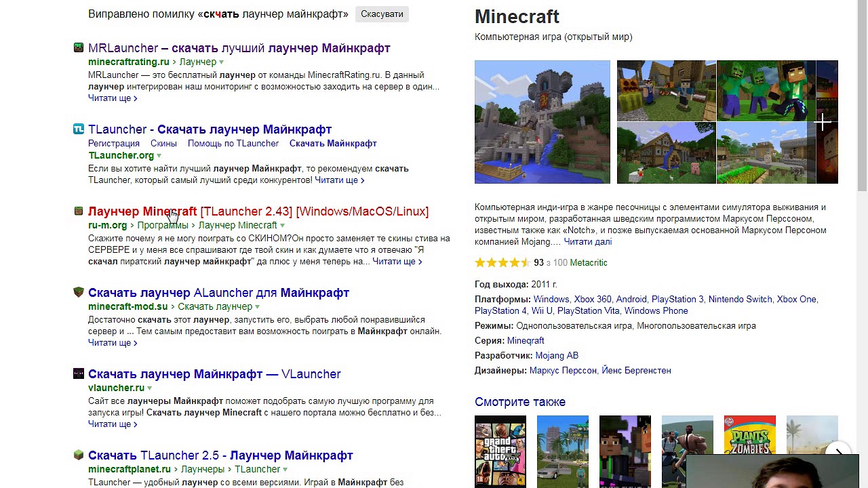This screenshot has width=868, height=488.
Task: Open Скачать лаунчер Майнкрафт — VLauncher result
Action: (x=214, y=374)
